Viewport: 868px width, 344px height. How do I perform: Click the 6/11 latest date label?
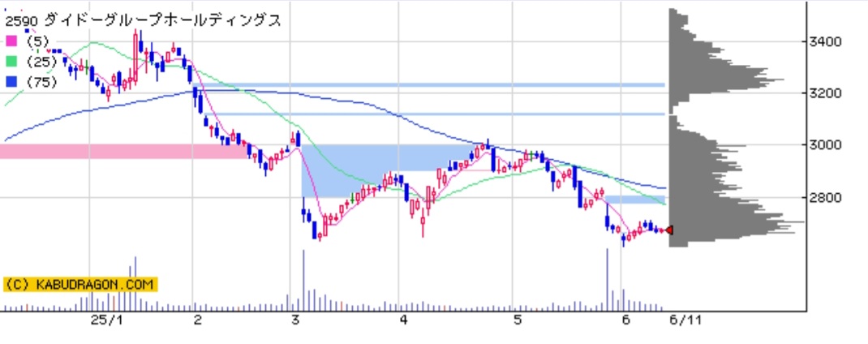[x=685, y=320]
